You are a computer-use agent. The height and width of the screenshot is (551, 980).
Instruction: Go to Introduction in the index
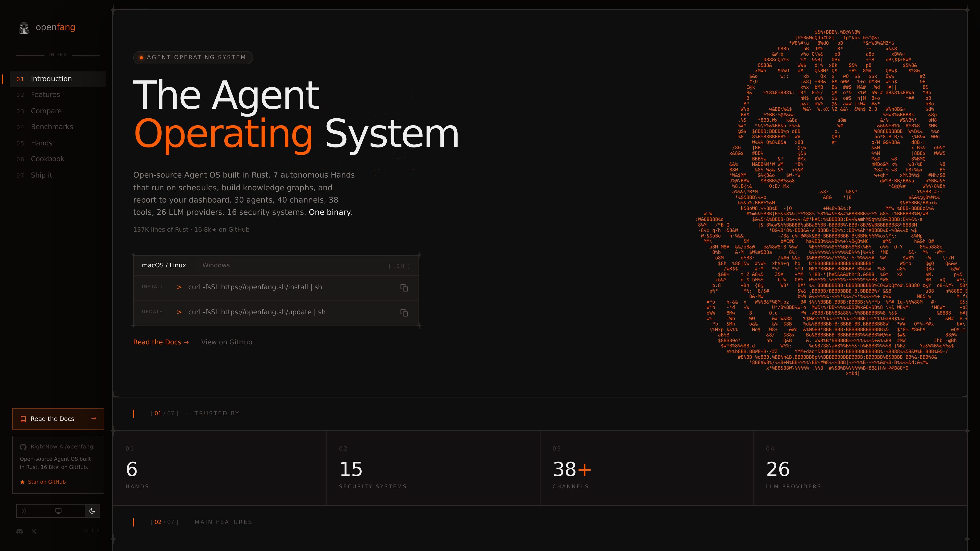(x=58, y=79)
